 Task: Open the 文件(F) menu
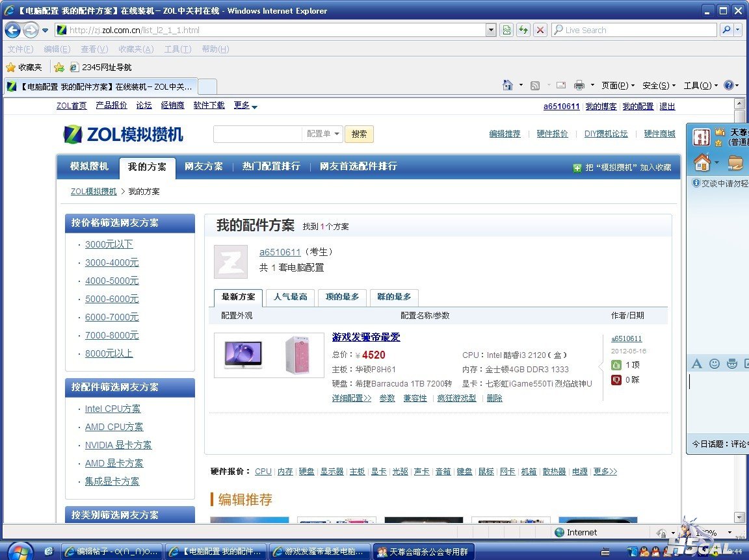tap(20, 49)
